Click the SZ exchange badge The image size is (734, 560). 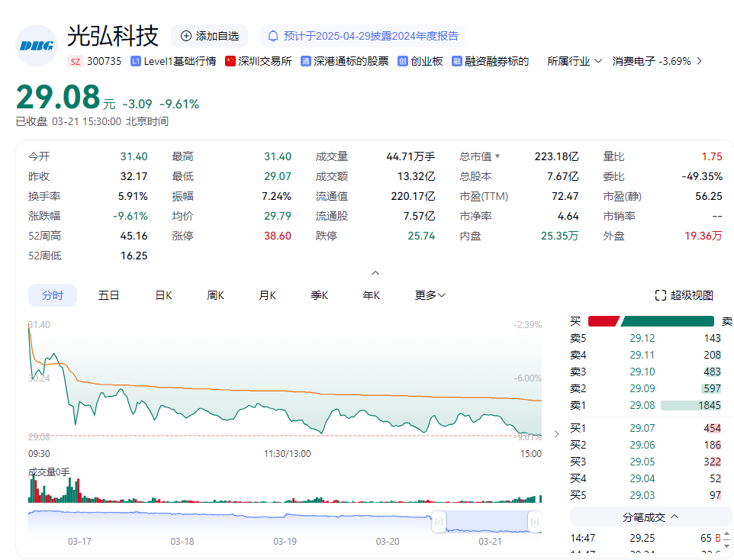click(76, 61)
